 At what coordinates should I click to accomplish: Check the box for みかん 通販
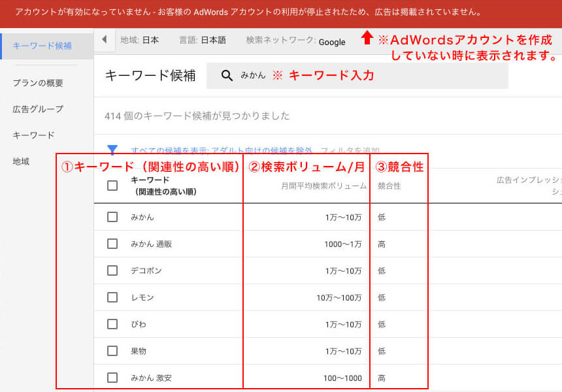click(112, 244)
